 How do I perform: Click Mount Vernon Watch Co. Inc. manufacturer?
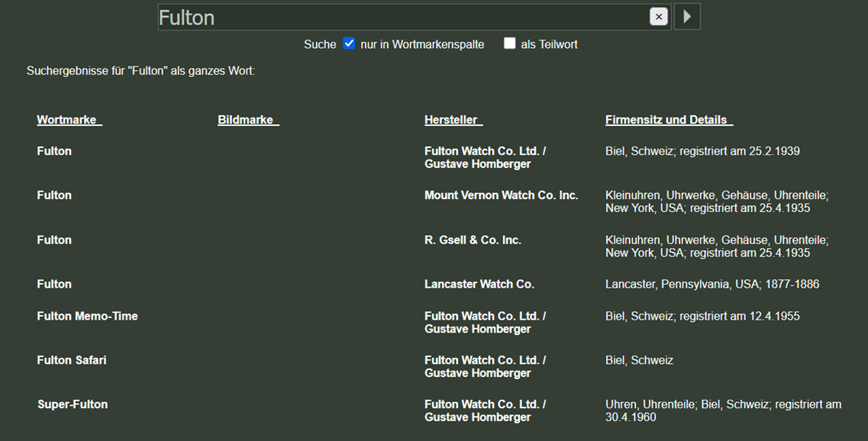(501, 195)
